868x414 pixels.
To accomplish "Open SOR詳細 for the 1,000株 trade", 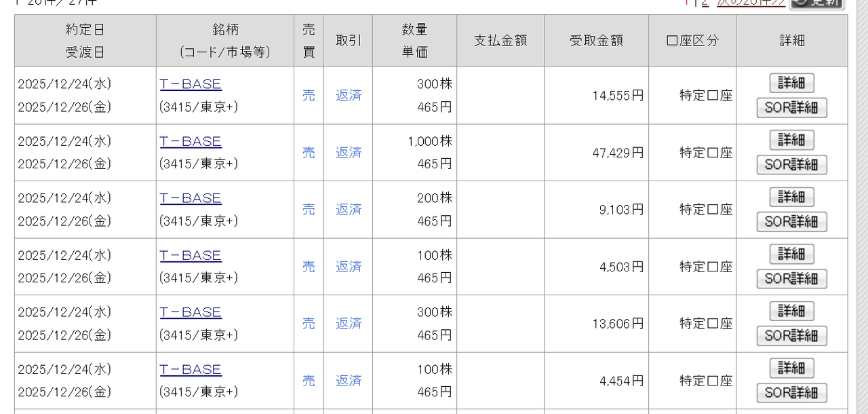I will click(x=791, y=164).
